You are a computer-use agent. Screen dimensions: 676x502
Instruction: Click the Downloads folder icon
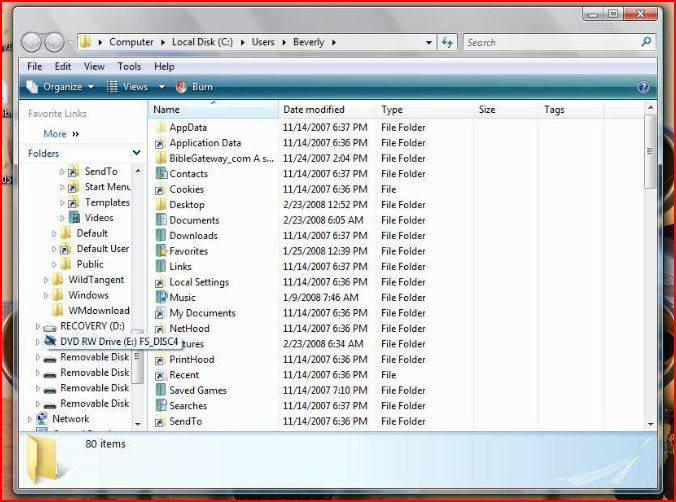161,235
